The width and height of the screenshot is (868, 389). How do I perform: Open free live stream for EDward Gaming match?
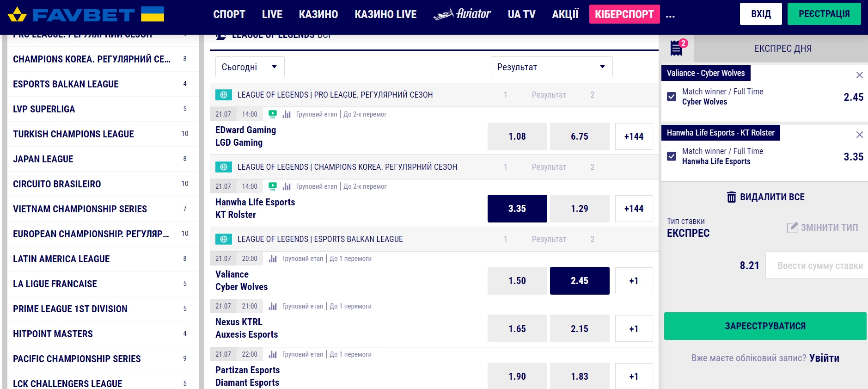[x=273, y=114]
